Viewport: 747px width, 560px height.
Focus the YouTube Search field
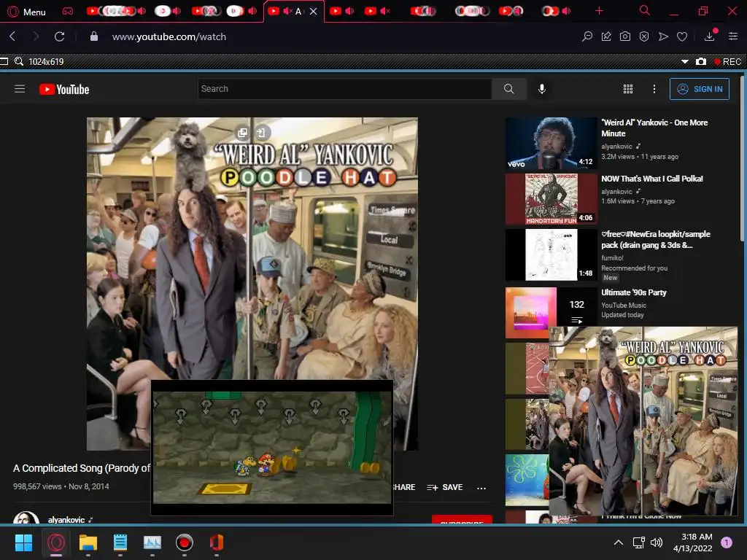(345, 89)
